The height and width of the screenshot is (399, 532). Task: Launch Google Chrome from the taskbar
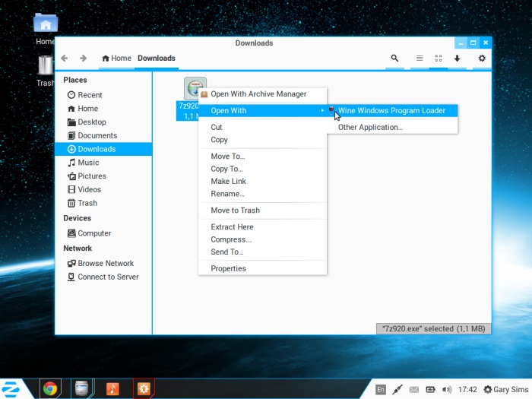coord(50,388)
